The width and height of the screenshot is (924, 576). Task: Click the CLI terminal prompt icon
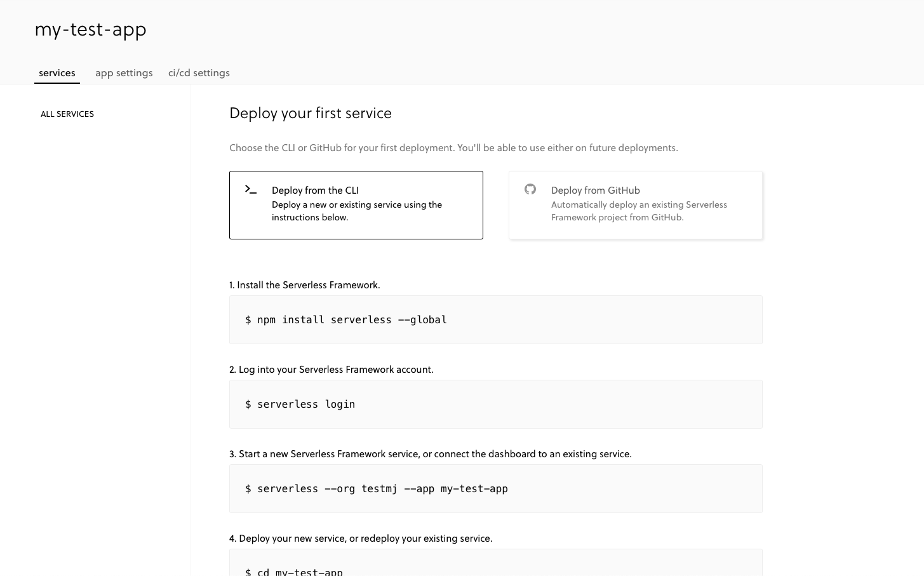pos(251,189)
